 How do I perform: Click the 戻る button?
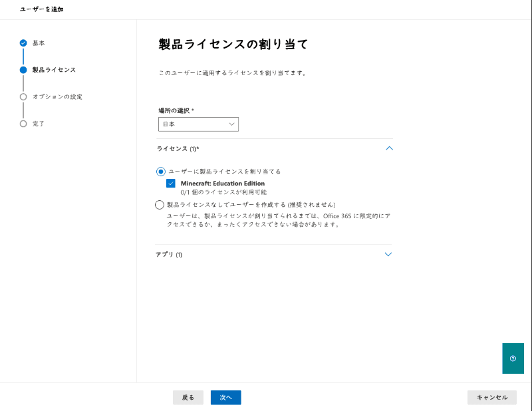pyautogui.click(x=188, y=398)
